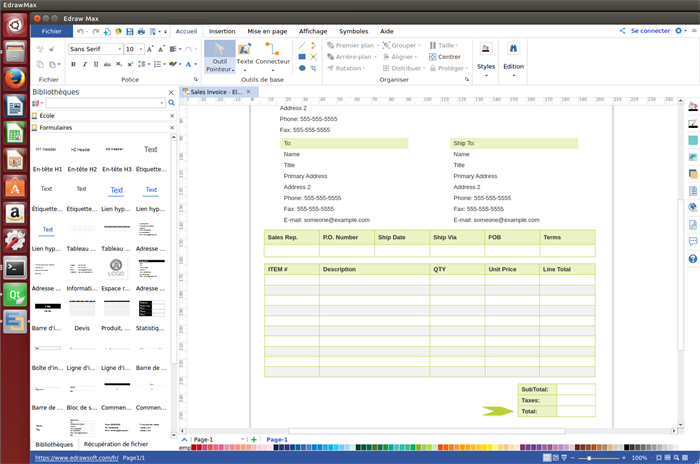700x464 pixels.
Task: Click the library search magnifier icon
Action: click(x=171, y=103)
